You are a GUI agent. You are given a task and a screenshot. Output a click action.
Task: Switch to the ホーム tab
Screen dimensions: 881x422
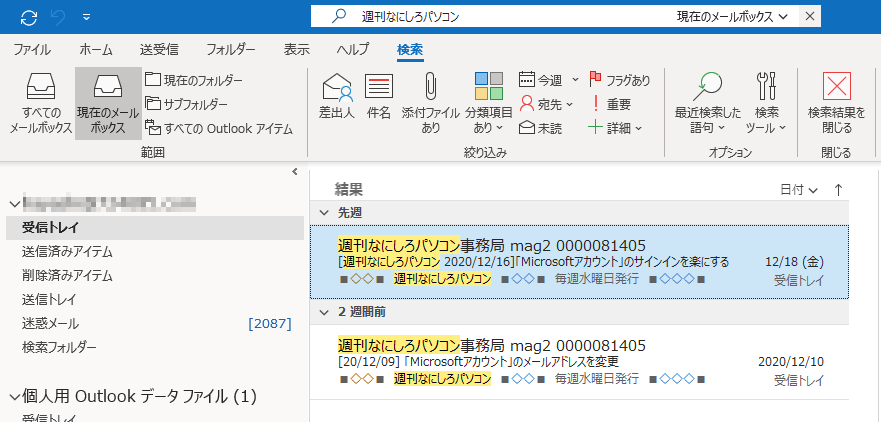(96, 49)
